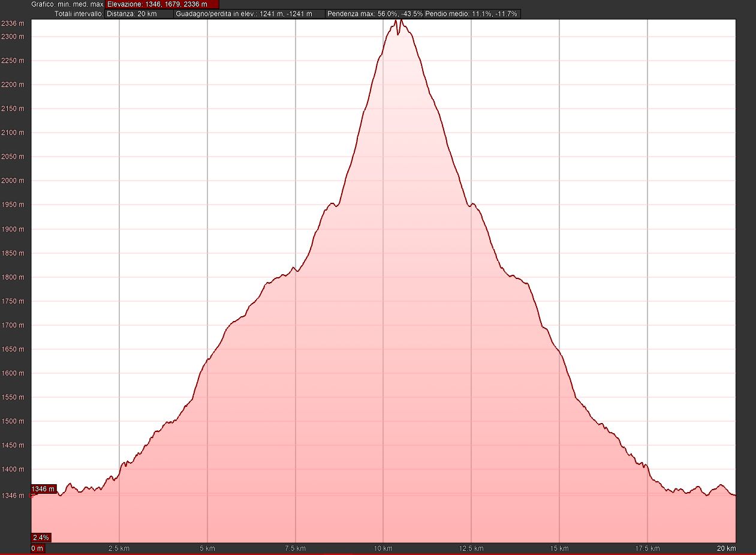Image resolution: width=756 pixels, height=555 pixels.
Task: Click the 5 km distance axis label
Action: click(207, 548)
